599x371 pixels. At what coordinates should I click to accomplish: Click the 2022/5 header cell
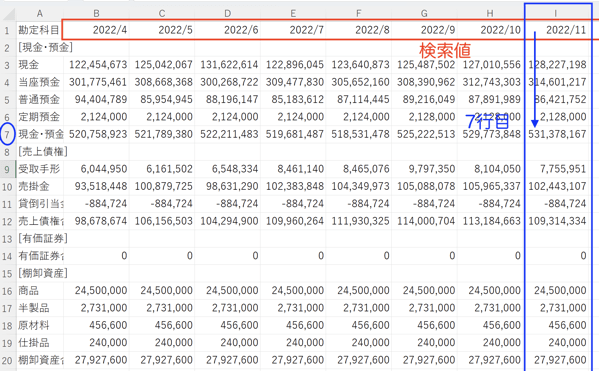[x=162, y=30]
